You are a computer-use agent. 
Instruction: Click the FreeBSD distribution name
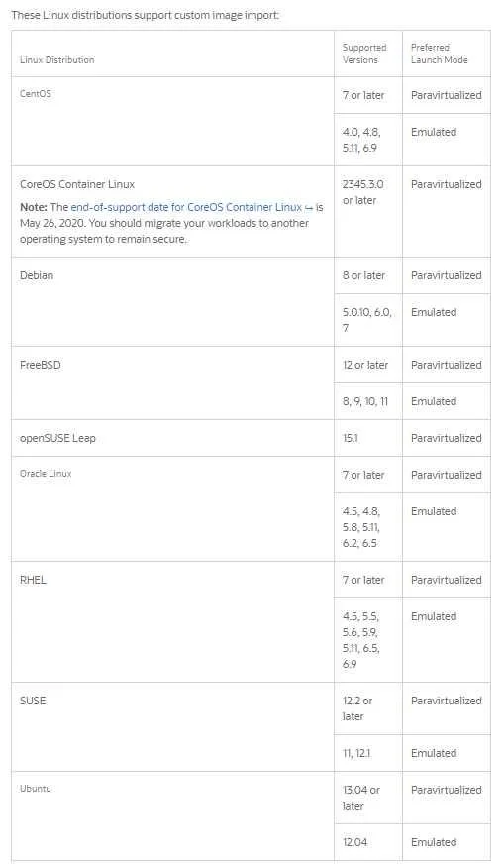(x=41, y=365)
